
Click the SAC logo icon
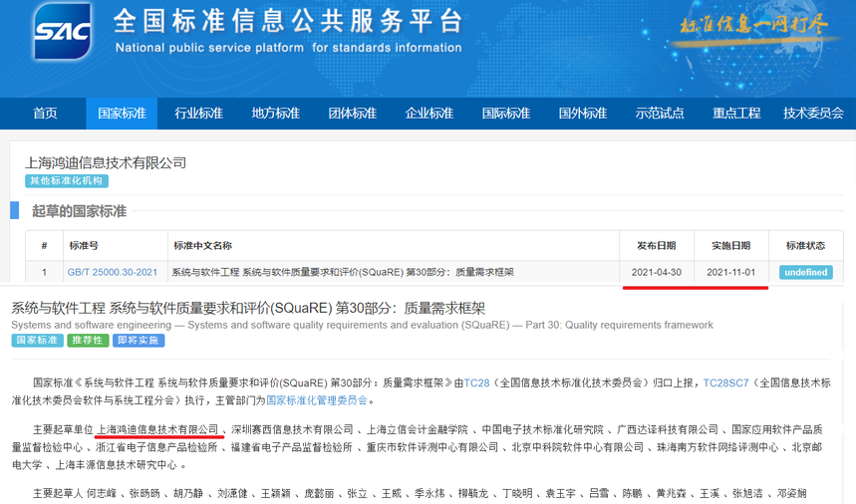click(62, 31)
